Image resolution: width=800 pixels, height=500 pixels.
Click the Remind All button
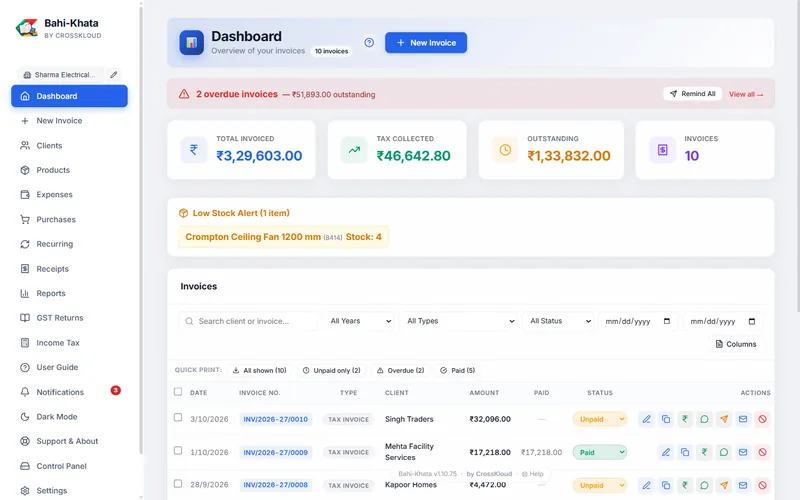[x=693, y=94]
